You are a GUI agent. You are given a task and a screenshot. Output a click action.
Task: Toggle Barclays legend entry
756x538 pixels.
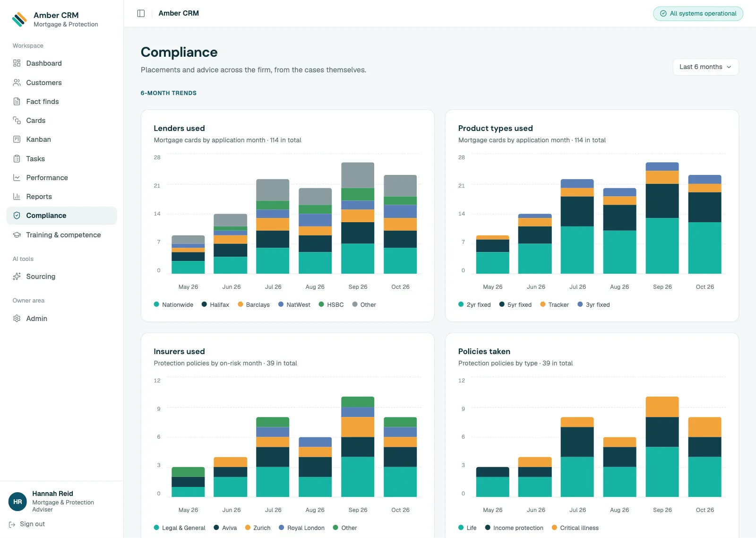(x=254, y=305)
